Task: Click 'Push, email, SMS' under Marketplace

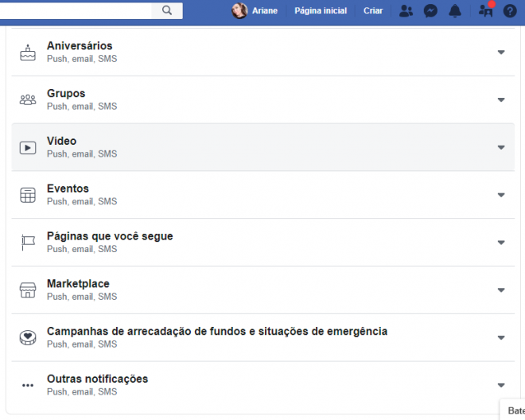Action: pyautogui.click(x=82, y=297)
